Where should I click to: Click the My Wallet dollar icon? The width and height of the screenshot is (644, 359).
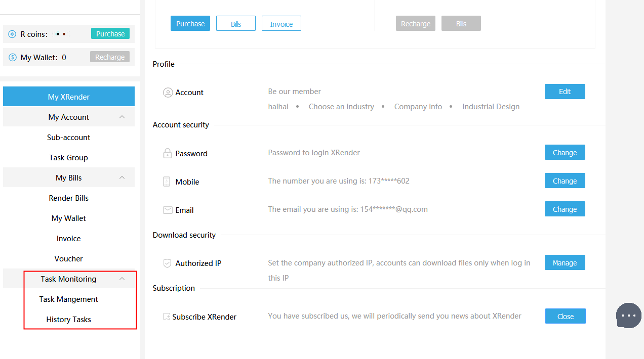[x=13, y=58]
